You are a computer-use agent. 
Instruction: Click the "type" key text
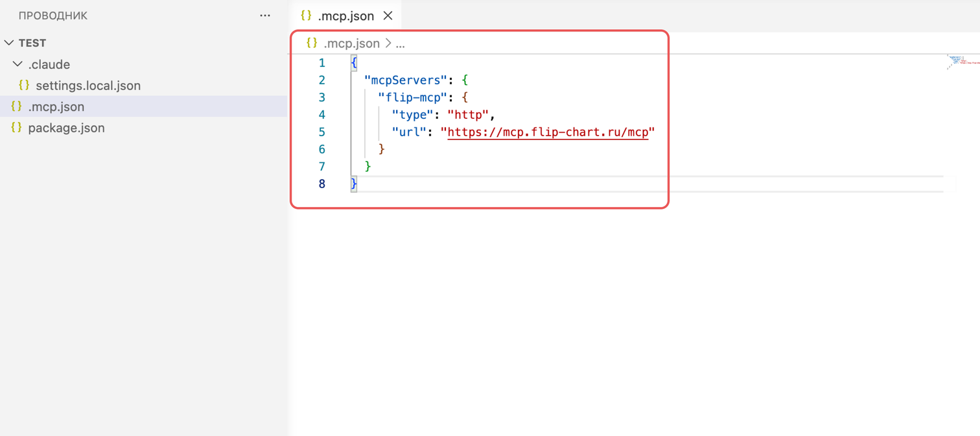coord(412,115)
